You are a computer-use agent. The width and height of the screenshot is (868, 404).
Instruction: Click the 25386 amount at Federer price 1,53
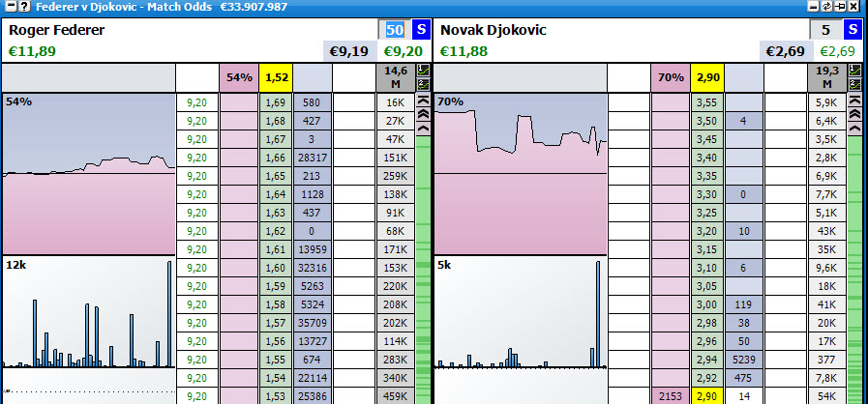(x=313, y=396)
